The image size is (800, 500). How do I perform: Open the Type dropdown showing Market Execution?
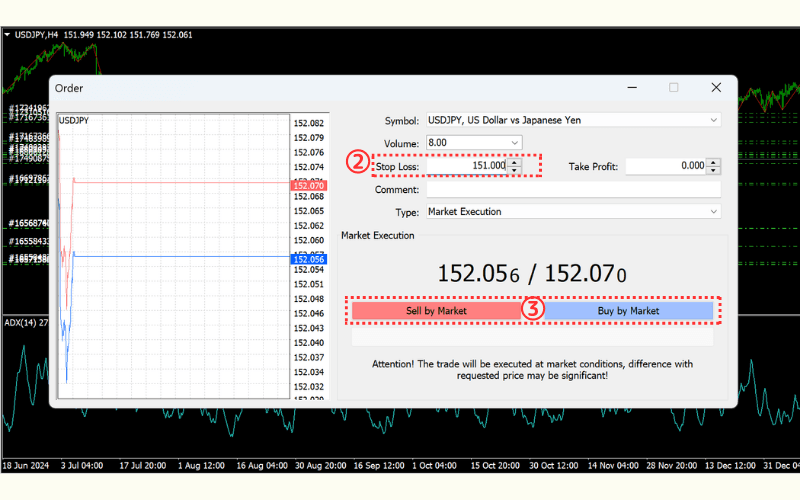[x=572, y=212]
